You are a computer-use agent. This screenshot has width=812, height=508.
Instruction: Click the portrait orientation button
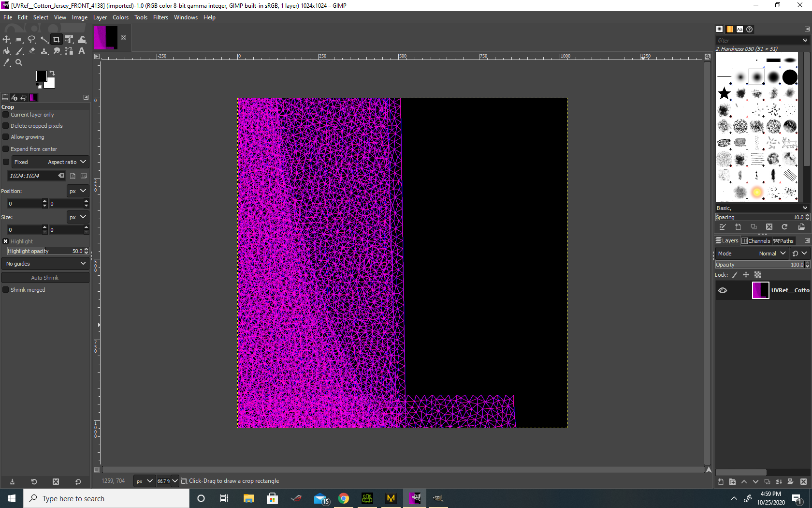[x=72, y=176]
